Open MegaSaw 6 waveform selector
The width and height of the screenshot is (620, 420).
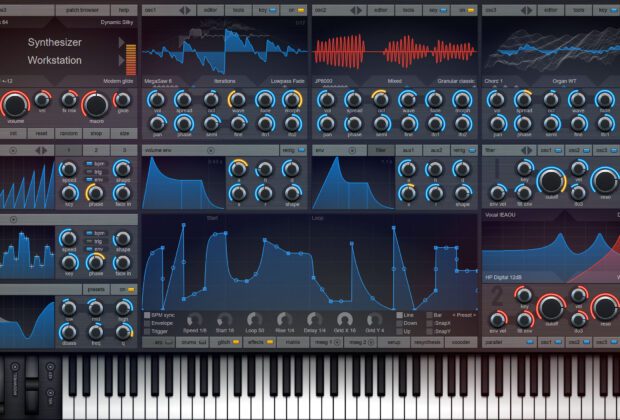(x=158, y=81)
